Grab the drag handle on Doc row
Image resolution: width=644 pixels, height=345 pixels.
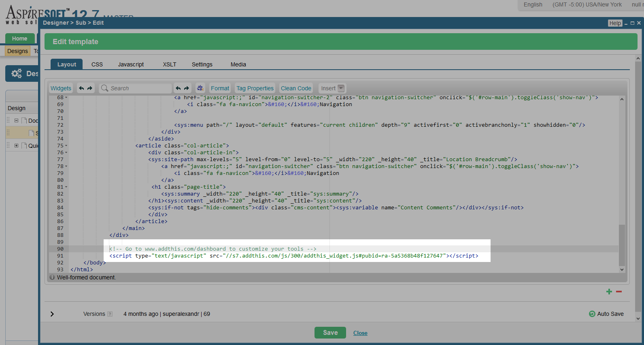coord(8,120)
